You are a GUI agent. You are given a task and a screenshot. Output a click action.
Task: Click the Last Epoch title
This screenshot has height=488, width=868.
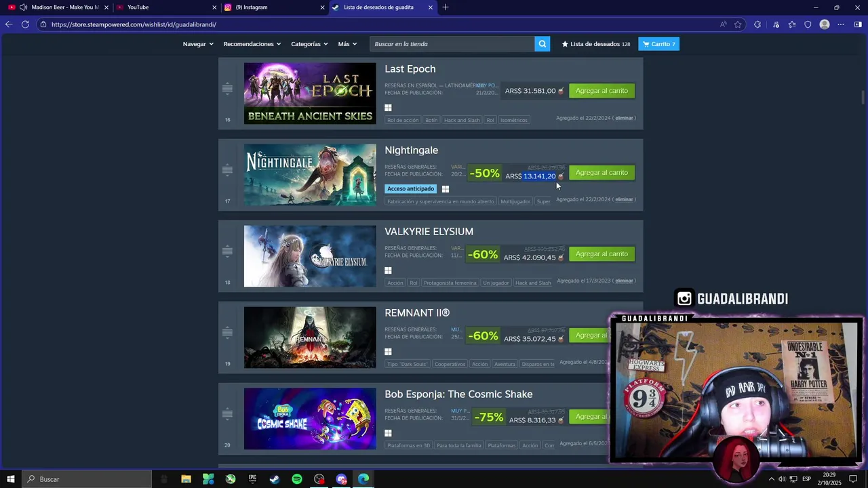410,69
